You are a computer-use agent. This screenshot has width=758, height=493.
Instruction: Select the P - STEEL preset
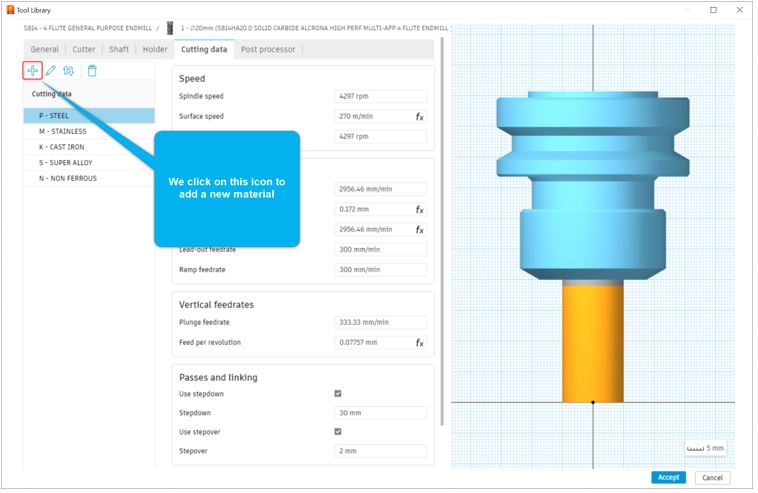[89, 116]
